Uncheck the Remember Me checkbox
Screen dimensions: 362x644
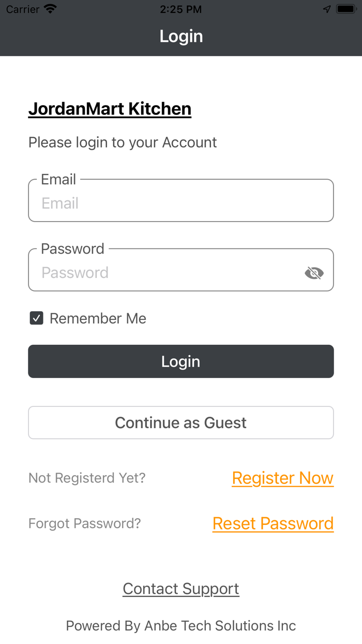tap(36, 318)
